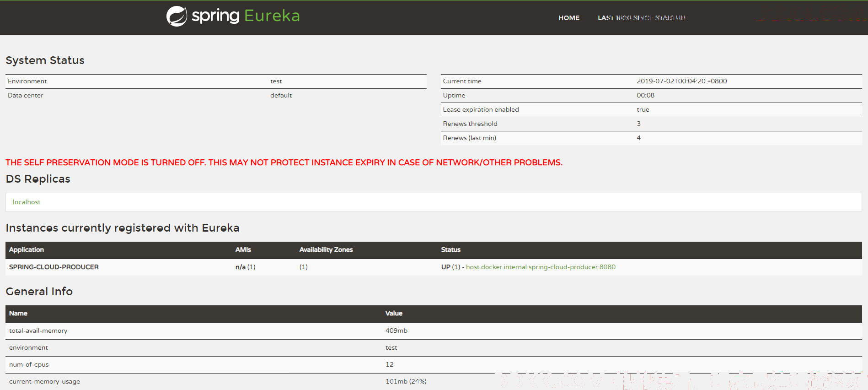Select the SPRING-CLOUD-PRODUCER application cell
This screenshot has height=390, width=868.
pos(54,267)
